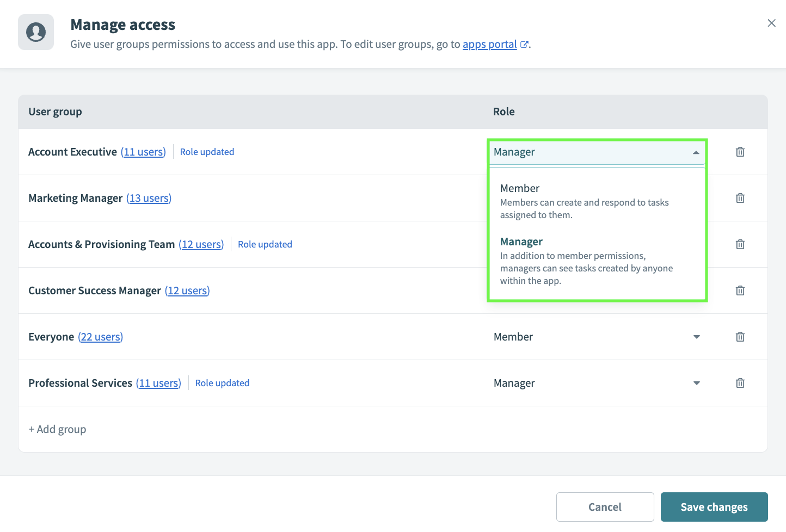View the 13 users in Marketing Manager

click(x=149, y=198)
